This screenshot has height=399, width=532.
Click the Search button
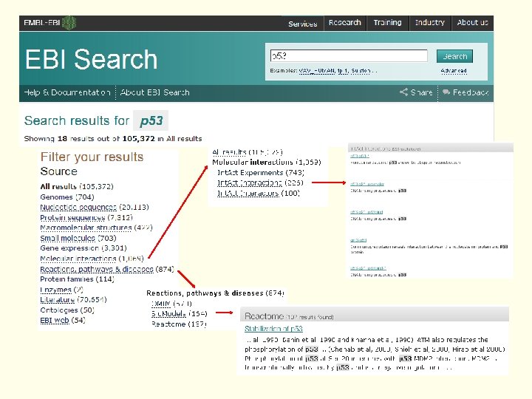(x=454, y=56)
